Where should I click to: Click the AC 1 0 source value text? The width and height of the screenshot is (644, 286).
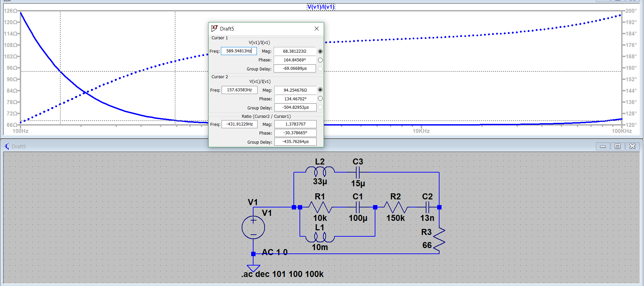tap(275, 252)
